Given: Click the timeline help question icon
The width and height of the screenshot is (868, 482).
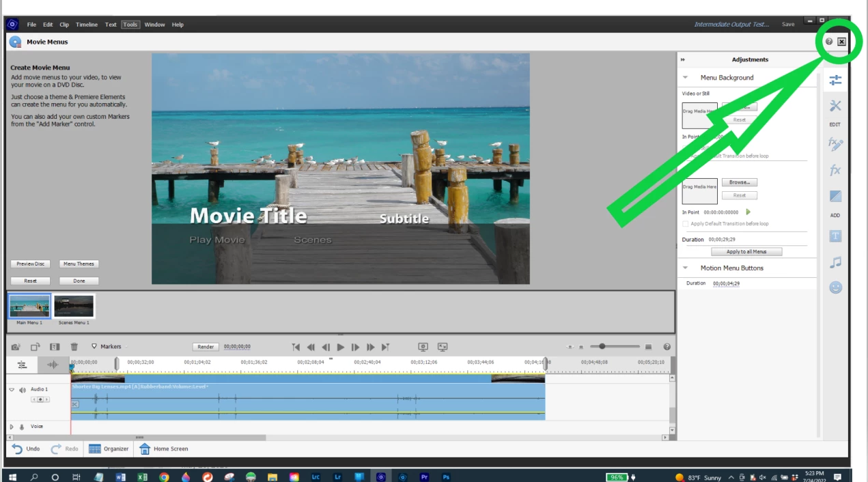Looking at the screenshot, I should [667, 347].
